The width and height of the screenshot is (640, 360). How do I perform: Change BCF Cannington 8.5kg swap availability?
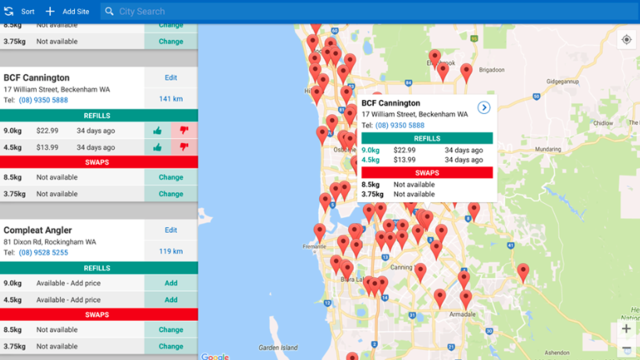click(x=171, y=178)
